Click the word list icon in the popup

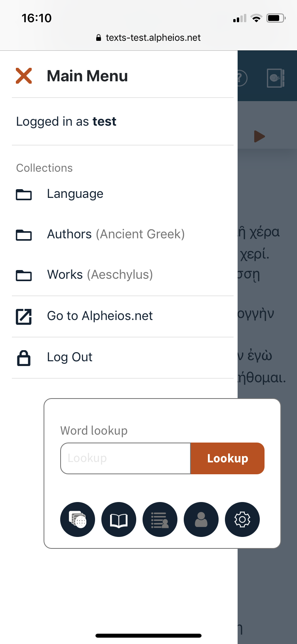coord(160,519)
